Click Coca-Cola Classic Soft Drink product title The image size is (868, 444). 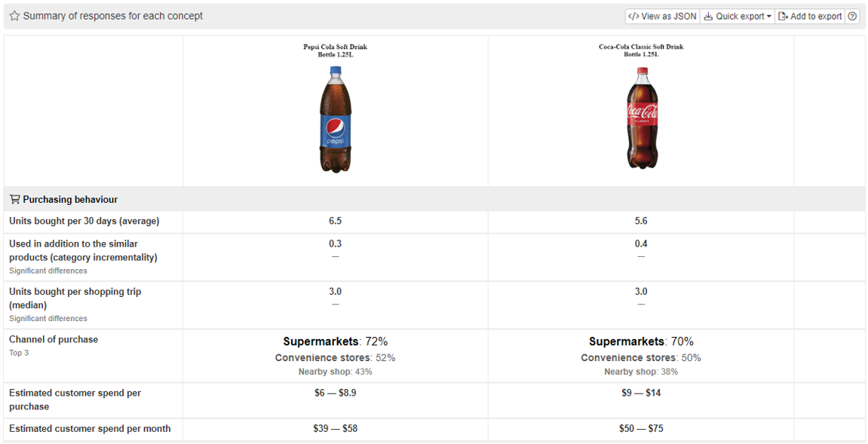coord(641,51)
